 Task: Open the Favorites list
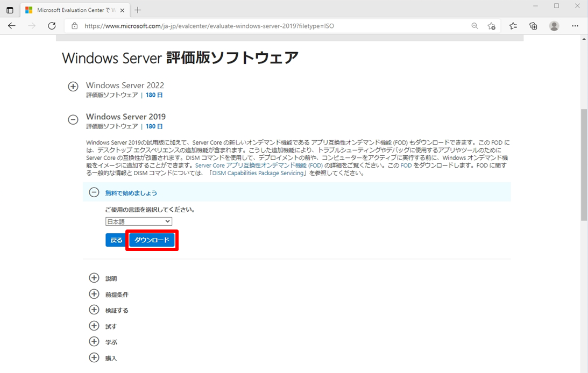coord(513,26)
